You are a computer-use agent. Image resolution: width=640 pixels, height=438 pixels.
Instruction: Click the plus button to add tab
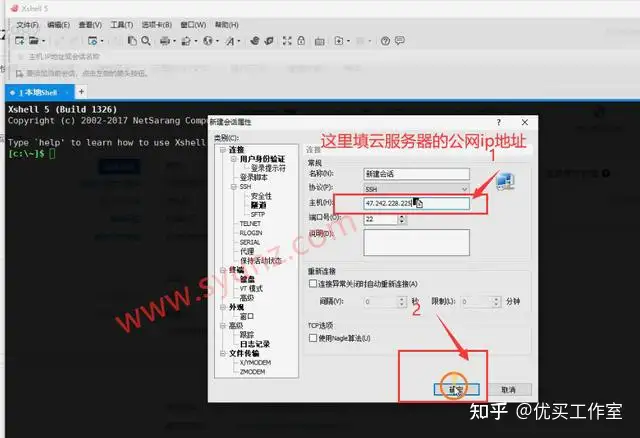tap(81, 91)
